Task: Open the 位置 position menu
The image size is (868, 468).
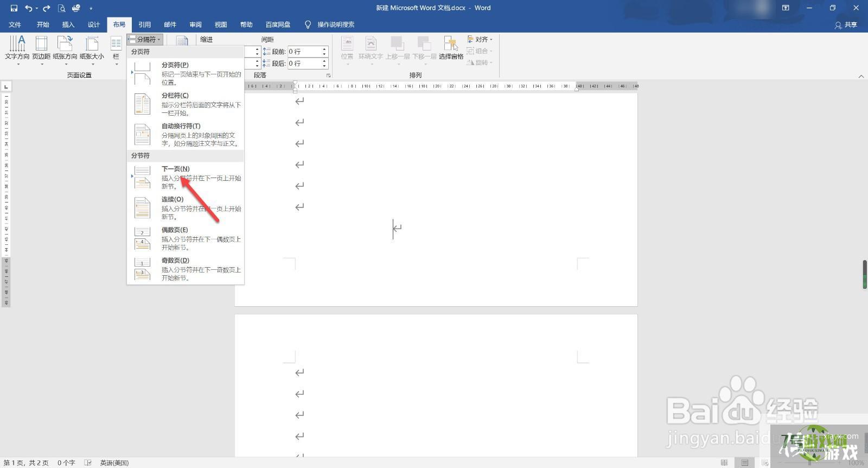Action: (347, 50)
